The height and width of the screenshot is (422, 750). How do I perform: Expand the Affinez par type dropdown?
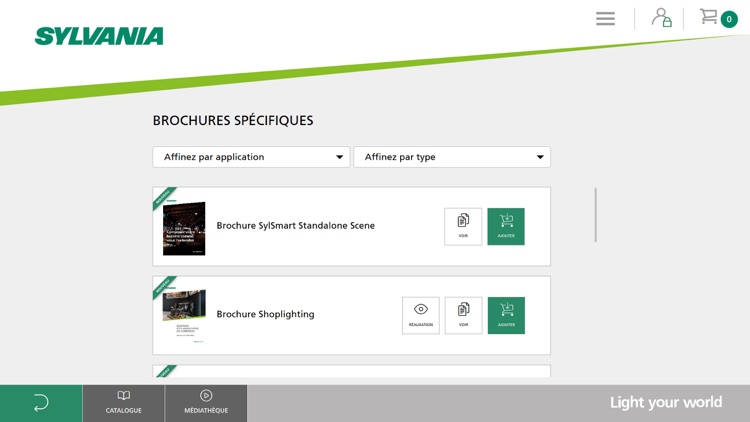[x=452, y=157]
